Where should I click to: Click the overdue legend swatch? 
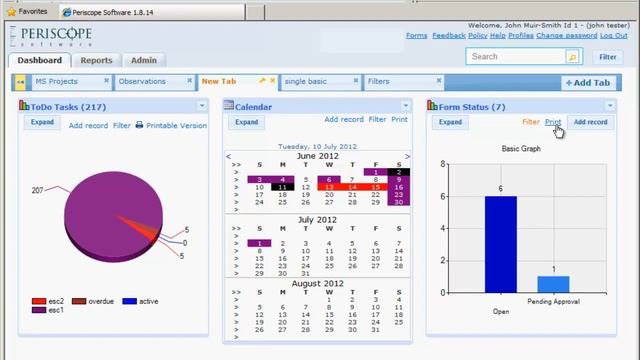coord(79,301)
